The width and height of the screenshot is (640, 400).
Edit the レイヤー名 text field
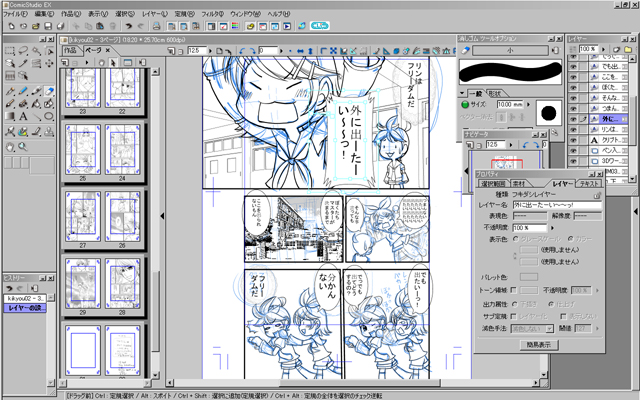click(x=557, y=205)
